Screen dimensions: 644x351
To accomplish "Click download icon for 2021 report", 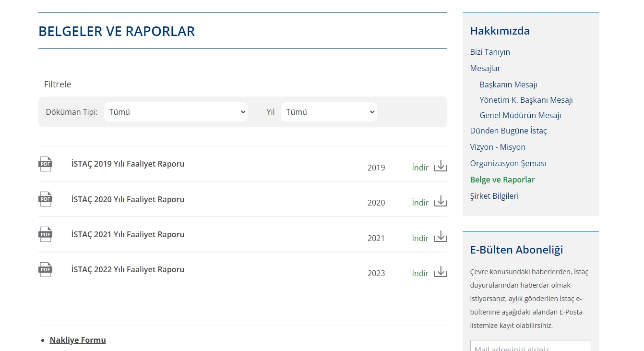I will coord(441,237).
